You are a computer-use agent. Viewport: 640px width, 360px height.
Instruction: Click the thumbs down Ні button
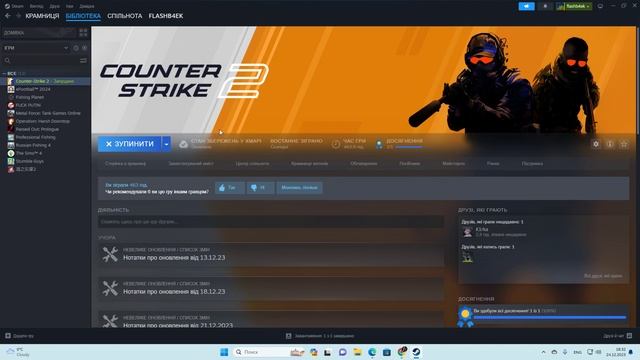[260, 188]
